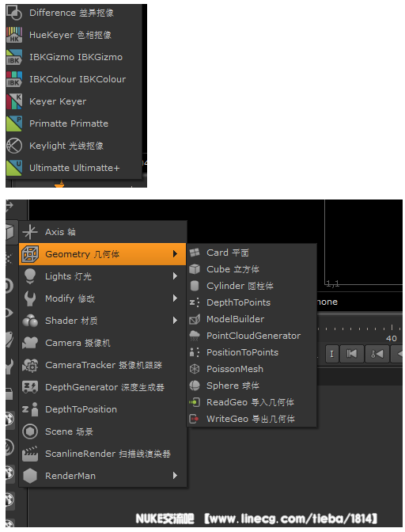Expand the Shader submenu arrow

[x=176, y=321]
